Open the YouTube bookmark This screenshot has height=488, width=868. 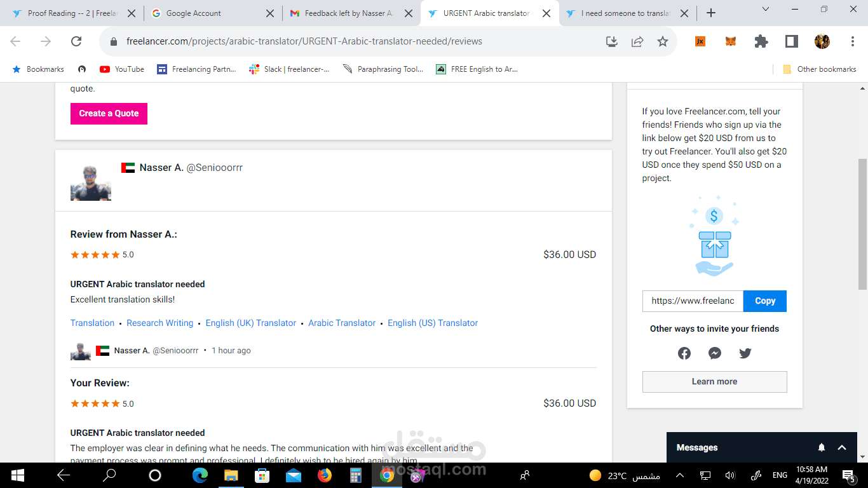point(122,69)
